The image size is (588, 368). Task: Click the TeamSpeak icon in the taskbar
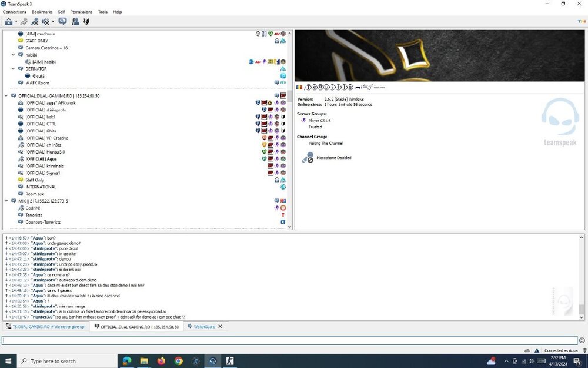point(213,361)
